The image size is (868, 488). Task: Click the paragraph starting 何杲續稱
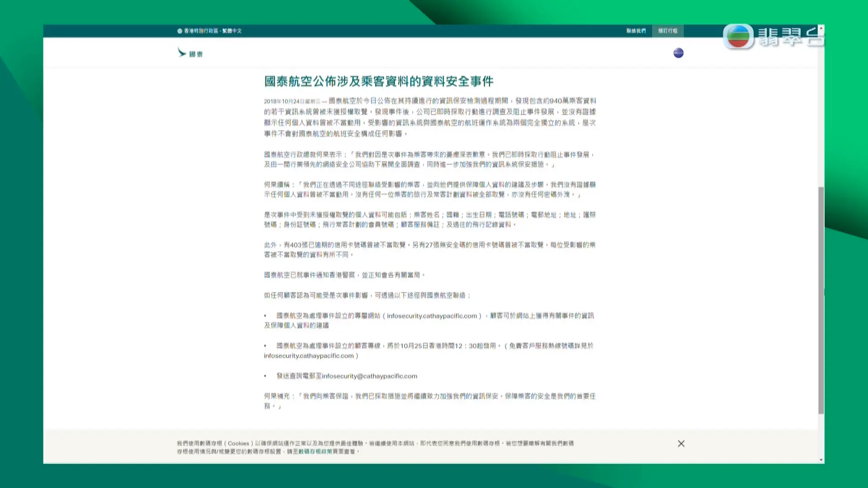pos(429,190)
